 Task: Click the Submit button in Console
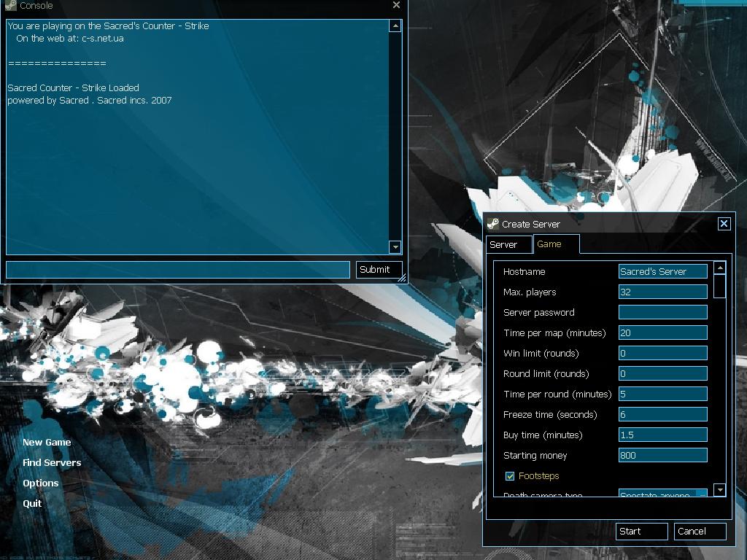click(379, 270)
